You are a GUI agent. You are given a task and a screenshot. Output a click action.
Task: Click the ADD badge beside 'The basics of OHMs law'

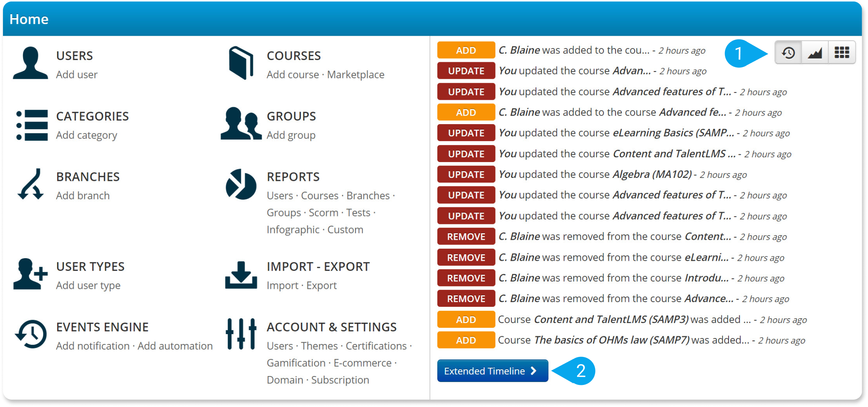(x=466, y=340)
